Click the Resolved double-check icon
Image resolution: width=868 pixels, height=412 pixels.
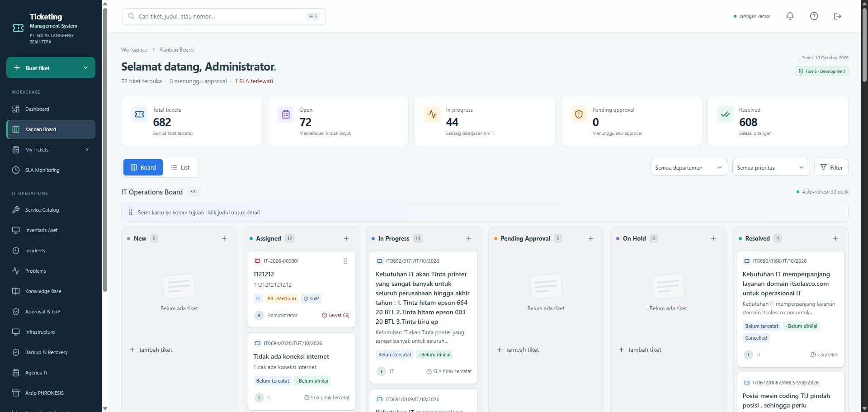click(726, 114)
